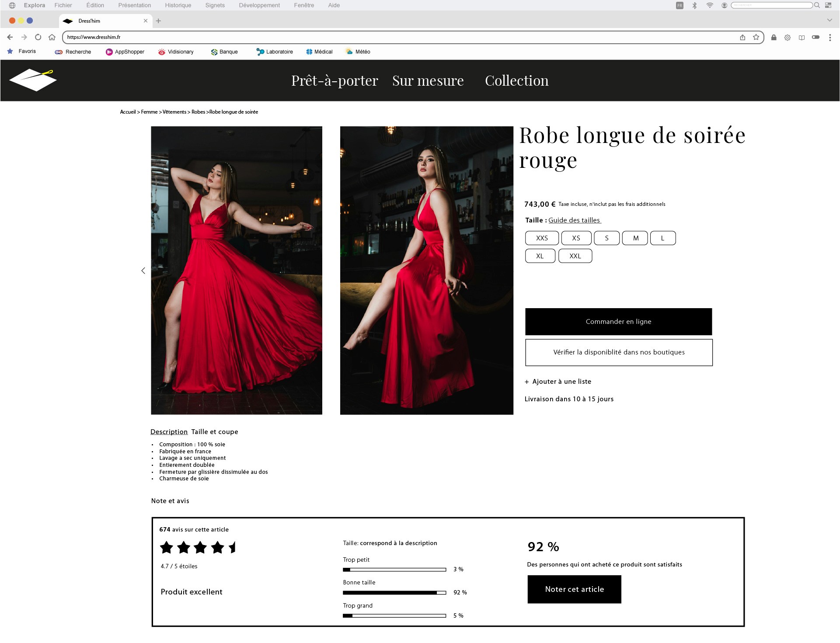Viewport: 840px width, 643px height.
Task: Select size XS
Action: [x=576, y=238]
